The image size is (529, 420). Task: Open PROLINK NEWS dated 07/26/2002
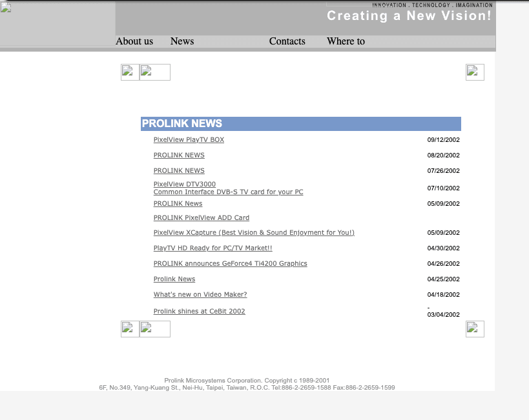(x=179, y=170)
